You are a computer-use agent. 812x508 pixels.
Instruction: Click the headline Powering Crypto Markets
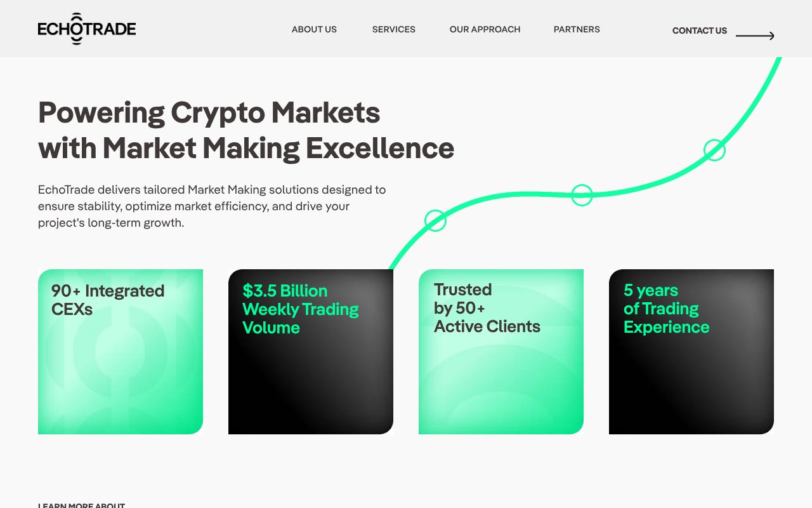pyautogui.click(x=209, y=112)
